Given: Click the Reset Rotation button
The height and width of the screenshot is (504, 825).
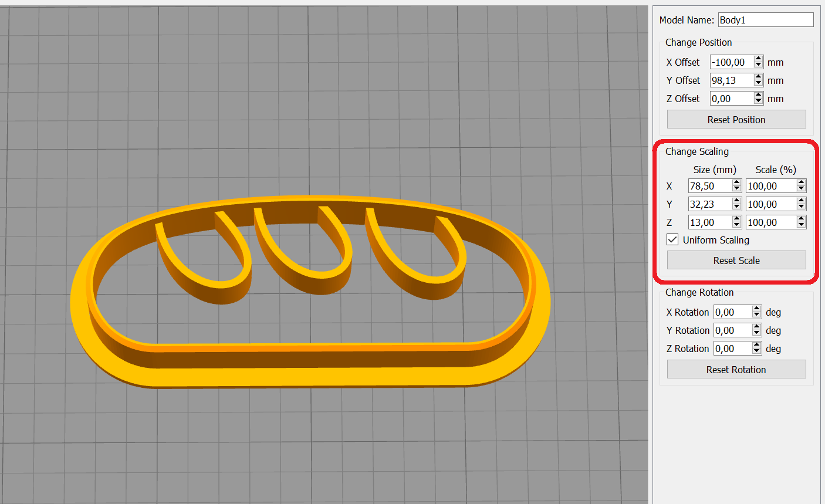Looking at the screenshot, I should pyautogui.click(x=736, y=370).
